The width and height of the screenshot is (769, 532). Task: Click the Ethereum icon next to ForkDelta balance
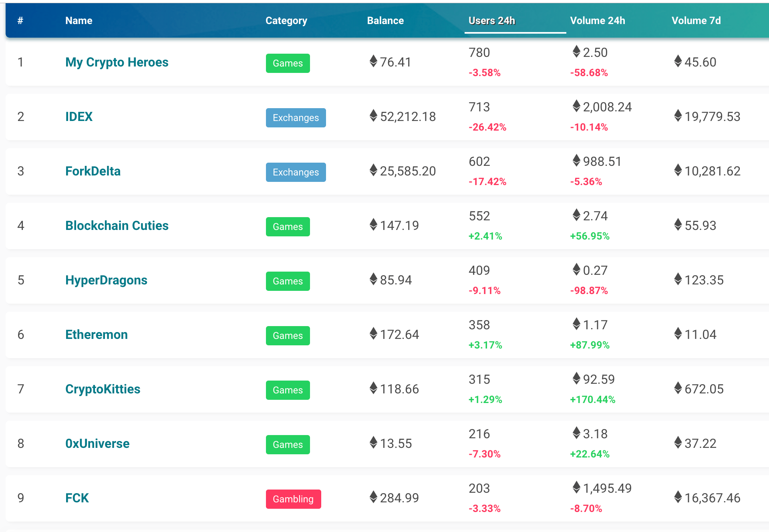click(373, 170)
